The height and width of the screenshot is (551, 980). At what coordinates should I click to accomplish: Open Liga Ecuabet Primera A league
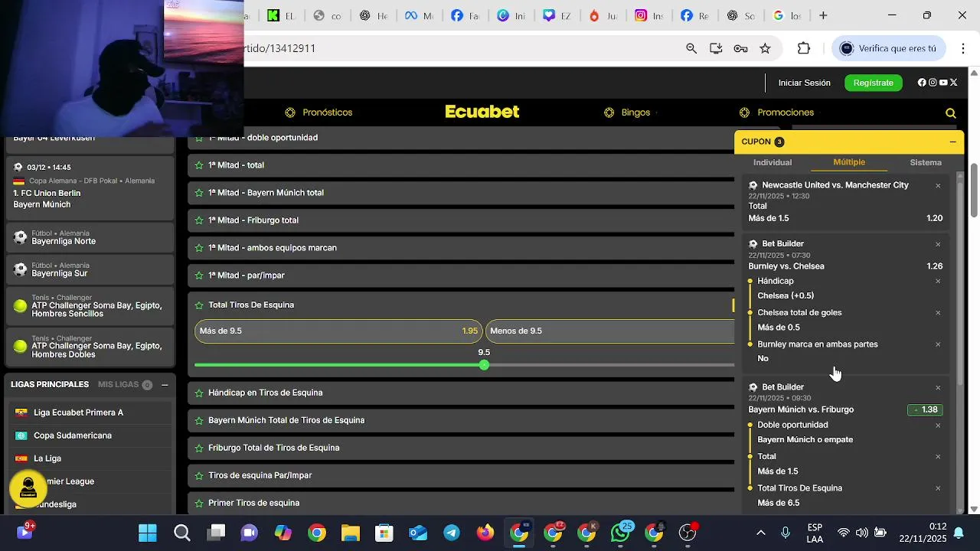tap(90, 412)
